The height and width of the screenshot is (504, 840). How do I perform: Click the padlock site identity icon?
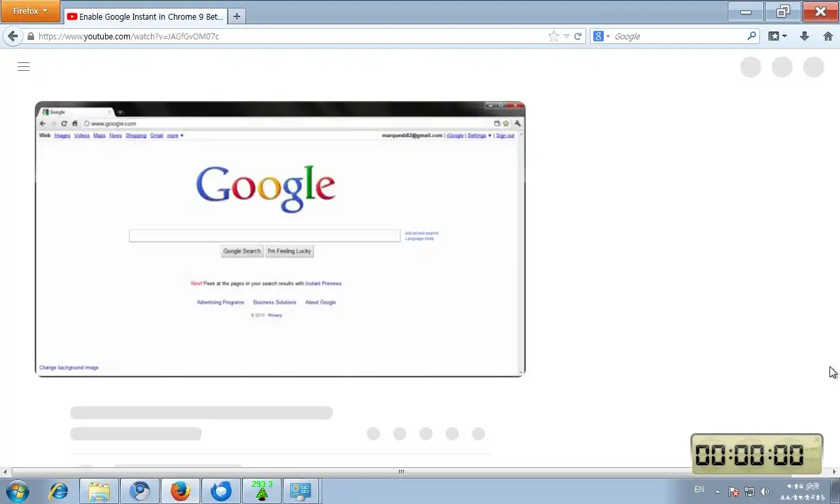[30, 37]
